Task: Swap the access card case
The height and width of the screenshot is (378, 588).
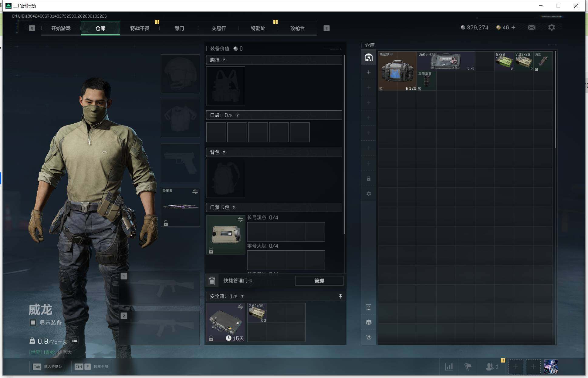Action: tap(240, 219)
